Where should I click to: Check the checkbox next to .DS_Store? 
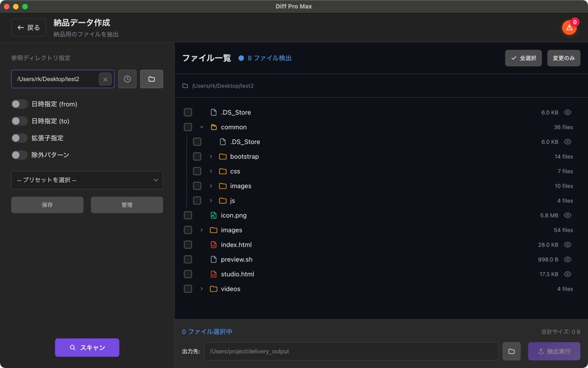(x=188, y=112)
